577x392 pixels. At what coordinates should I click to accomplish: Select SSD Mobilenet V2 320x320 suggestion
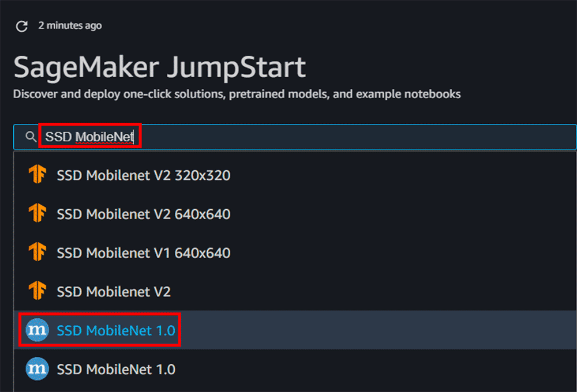[x=143, y=175]
